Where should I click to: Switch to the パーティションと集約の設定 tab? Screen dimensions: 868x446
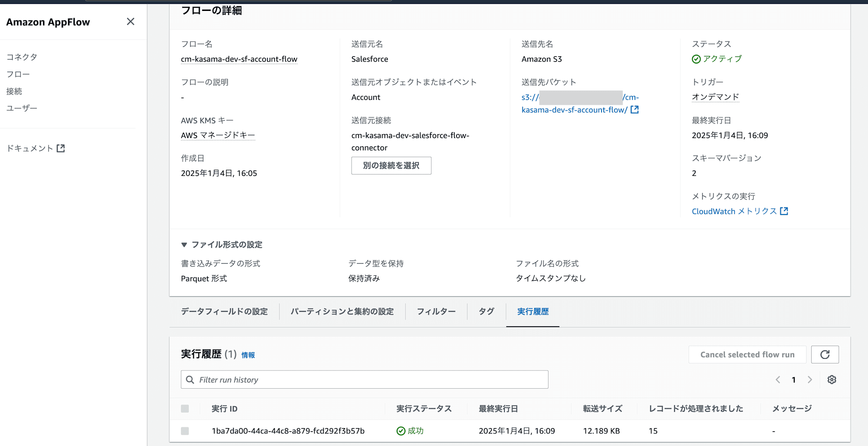342,311
